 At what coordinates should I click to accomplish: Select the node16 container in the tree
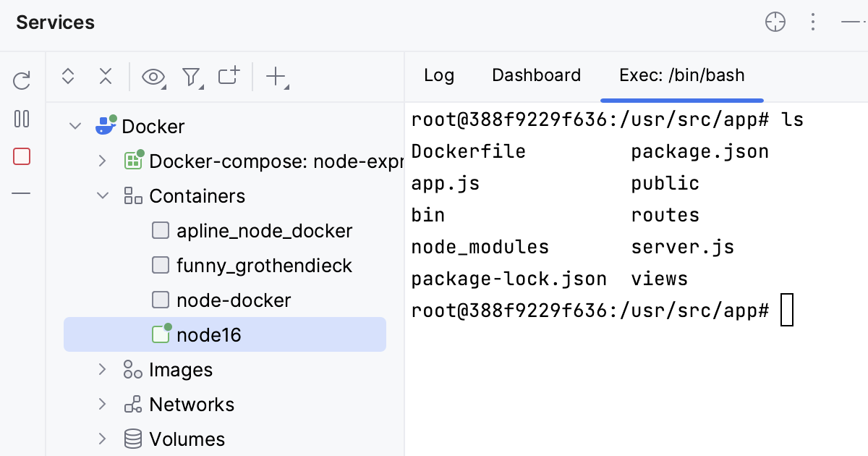pyautogui.click(x=210, y=334)
